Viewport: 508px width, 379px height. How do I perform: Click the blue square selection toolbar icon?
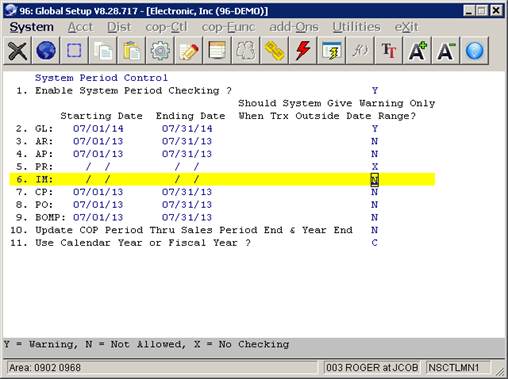point(74,51)
